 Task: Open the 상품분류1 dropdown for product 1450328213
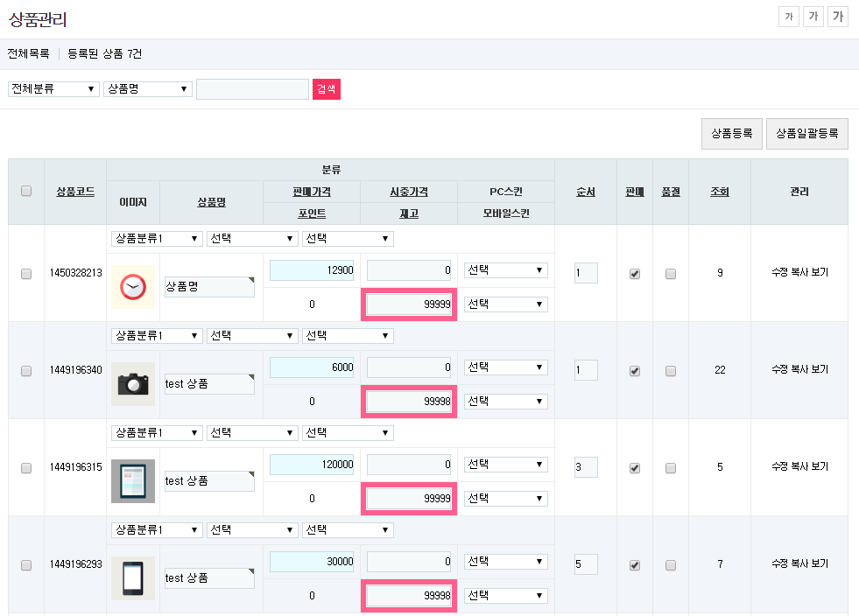coord(157,238)
